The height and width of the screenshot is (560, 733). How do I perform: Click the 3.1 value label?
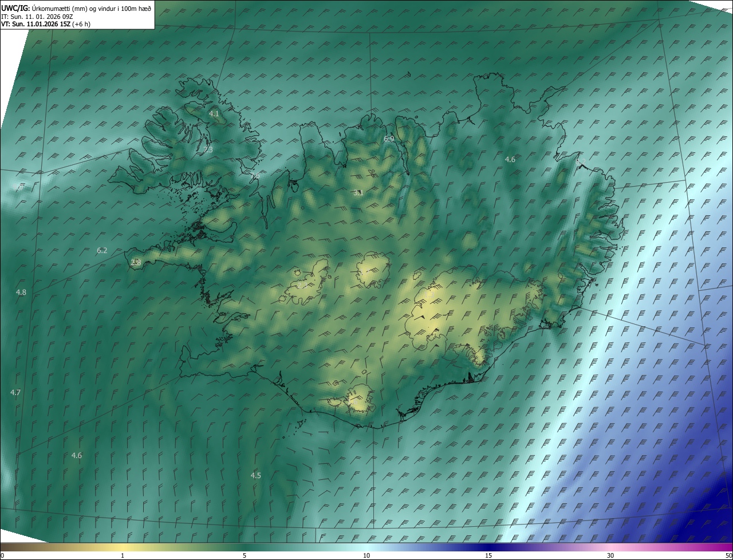tap(358, 192)
